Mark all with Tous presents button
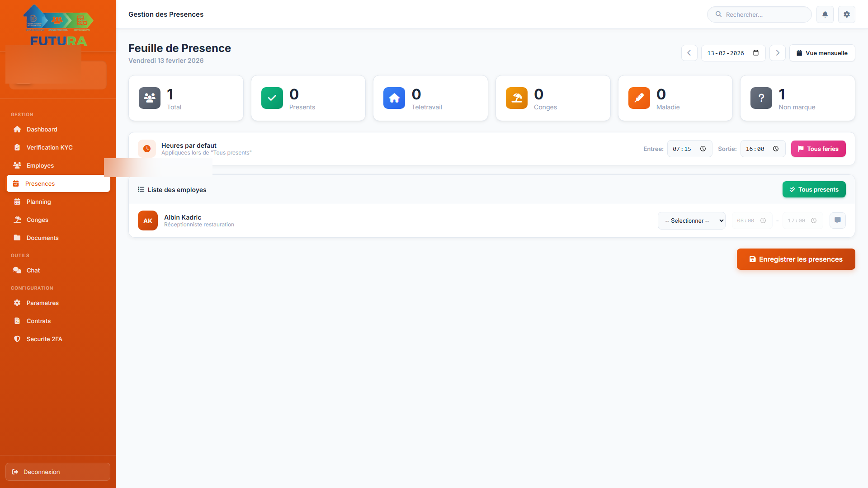Viewport: 868px width, 488px height. pyautogui.click(x=814, y=189)
